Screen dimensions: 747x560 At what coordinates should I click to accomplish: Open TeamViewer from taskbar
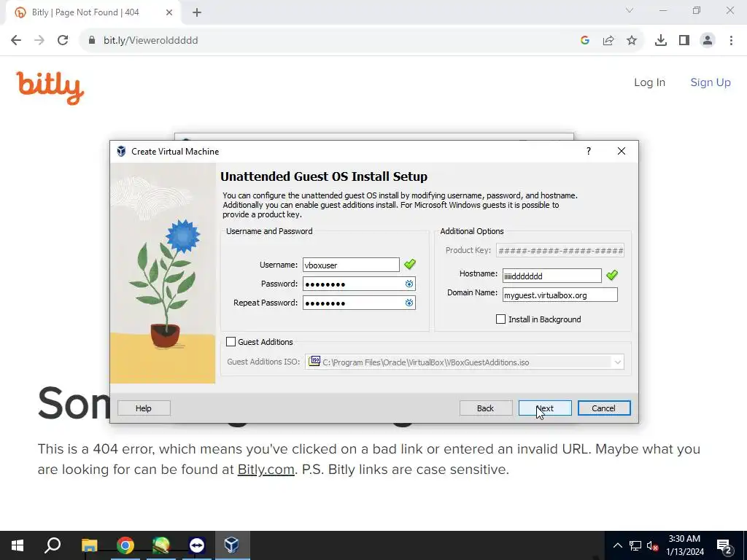(x=197, y=545)
